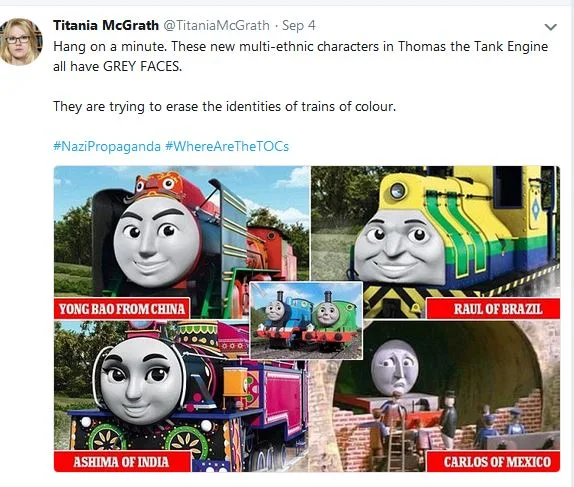Click the sentence about trains of colour

pos(224,107)
